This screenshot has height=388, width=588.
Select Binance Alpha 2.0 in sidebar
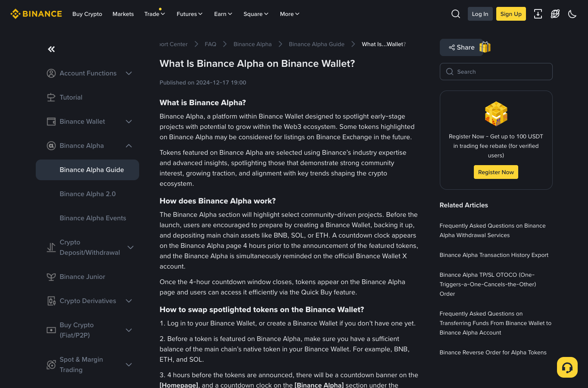pyautogui.click(x=87, y=194)
